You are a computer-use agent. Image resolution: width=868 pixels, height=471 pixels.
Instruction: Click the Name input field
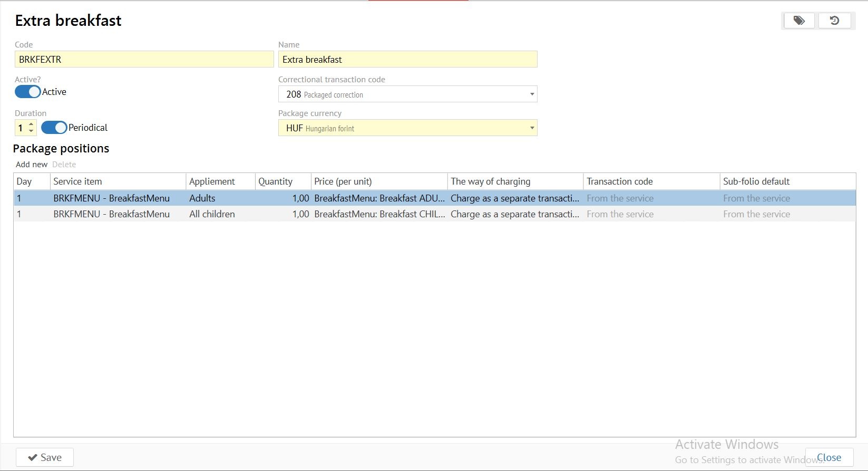(407, 60)
